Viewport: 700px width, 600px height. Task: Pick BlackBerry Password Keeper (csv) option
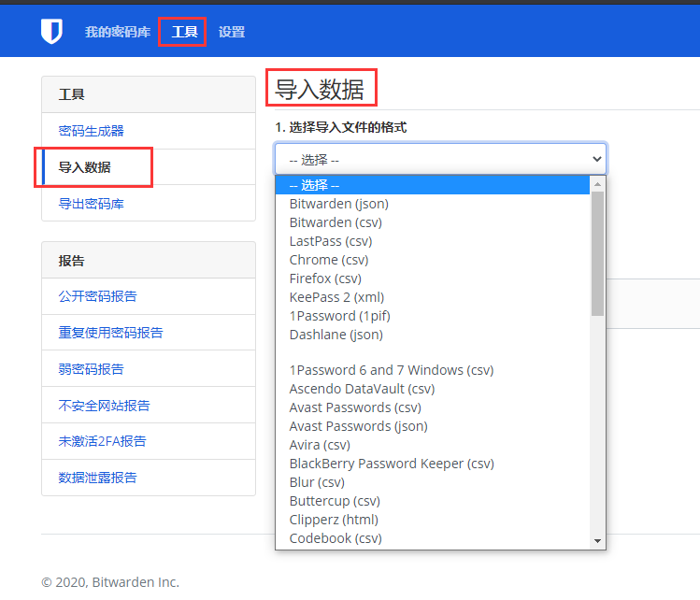[432, 464]
